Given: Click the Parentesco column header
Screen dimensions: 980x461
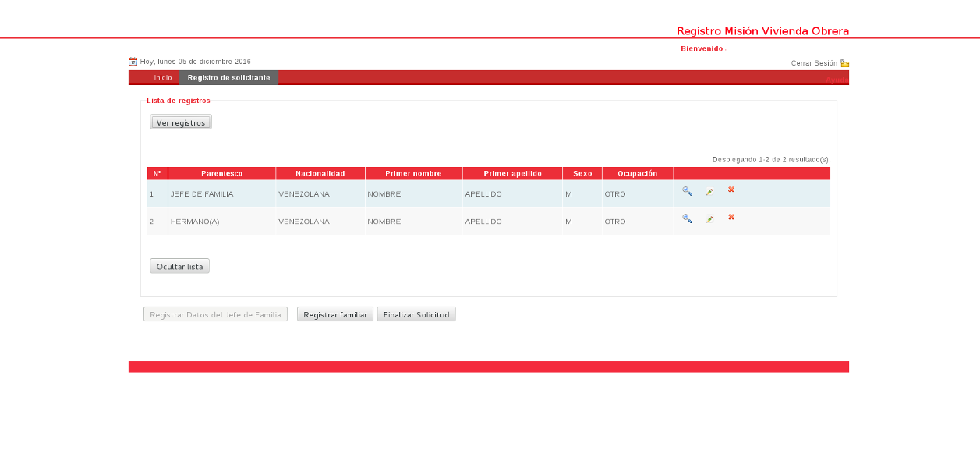Looking at the screenshot, I should (x=221, y=174).
